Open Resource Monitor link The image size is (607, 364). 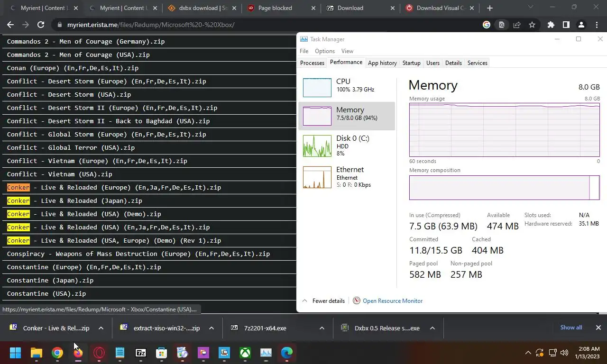393,301
